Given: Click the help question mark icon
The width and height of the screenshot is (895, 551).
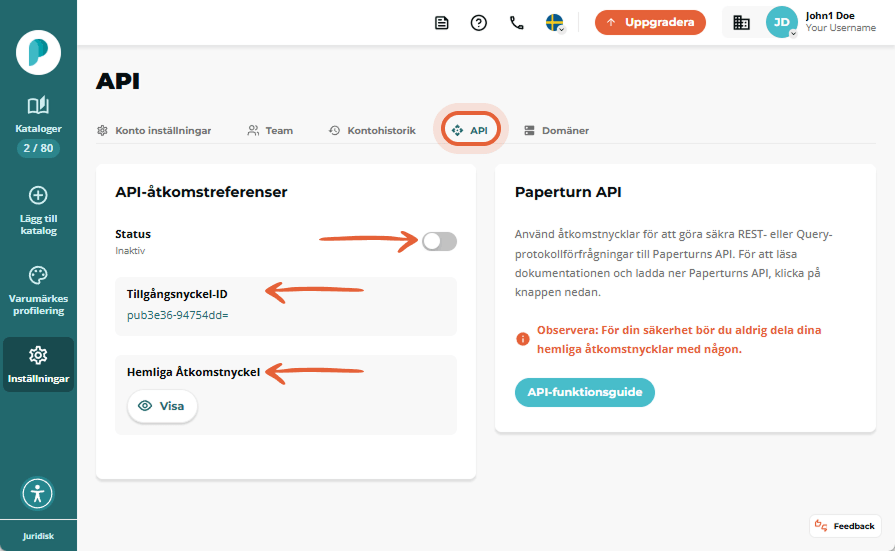Looking at the screenshot, I should pos(479,23).
